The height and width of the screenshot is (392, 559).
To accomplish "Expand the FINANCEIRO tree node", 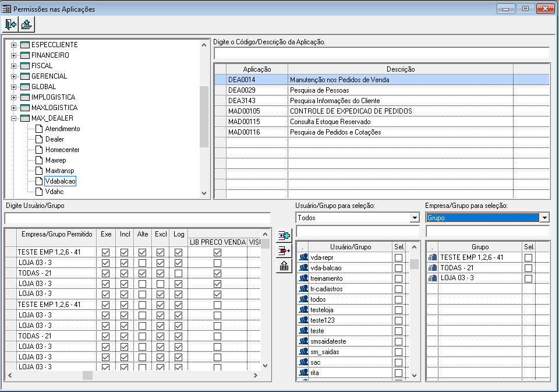I will pyautogui.click(x=13, y=55).
